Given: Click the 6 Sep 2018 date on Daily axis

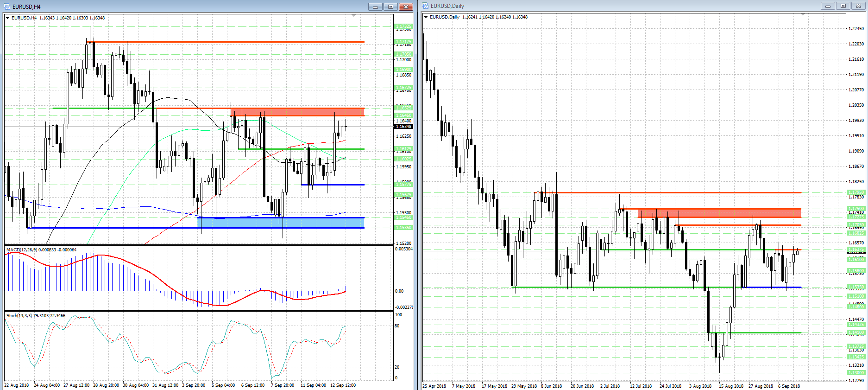Looking at the screenshot, I should click(x=789, y=386).
